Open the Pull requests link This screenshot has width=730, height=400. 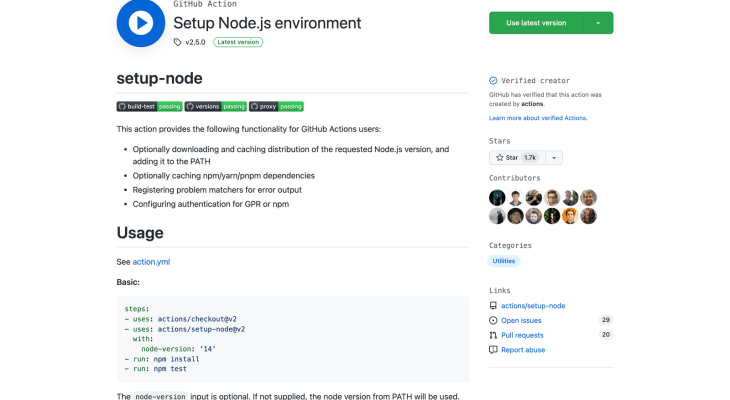(x=522, y=335)
